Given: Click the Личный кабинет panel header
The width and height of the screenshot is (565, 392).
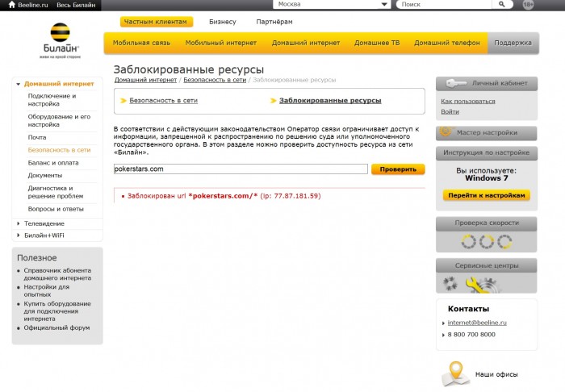Looking at the screenshot, I should (487, 84).
